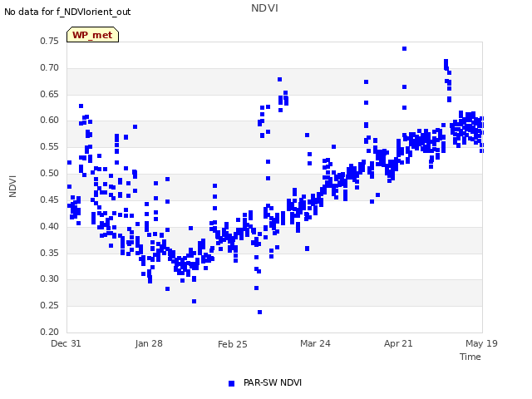
Task: Click the blue PAR-SW NDVI legend marker
Action: pyautogui.click(x=231, y=383)
